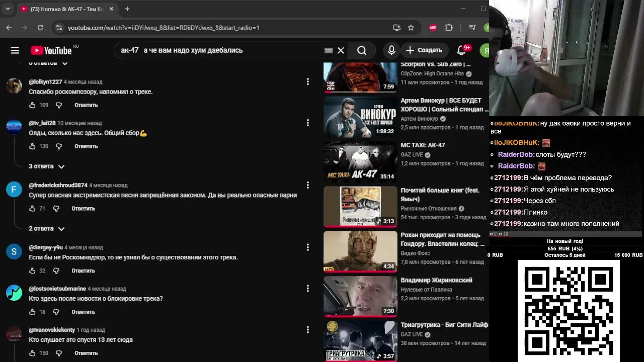Click the "Создать" button

point(424,50)
